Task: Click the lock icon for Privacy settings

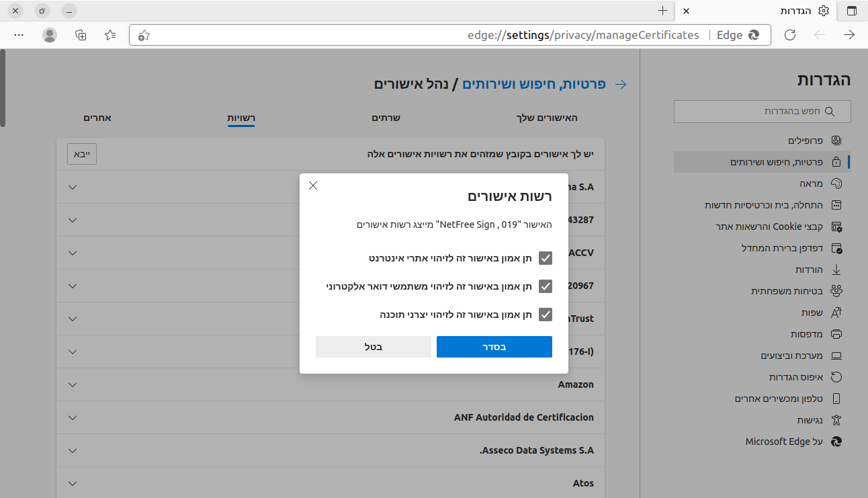Action: [836, 162]
